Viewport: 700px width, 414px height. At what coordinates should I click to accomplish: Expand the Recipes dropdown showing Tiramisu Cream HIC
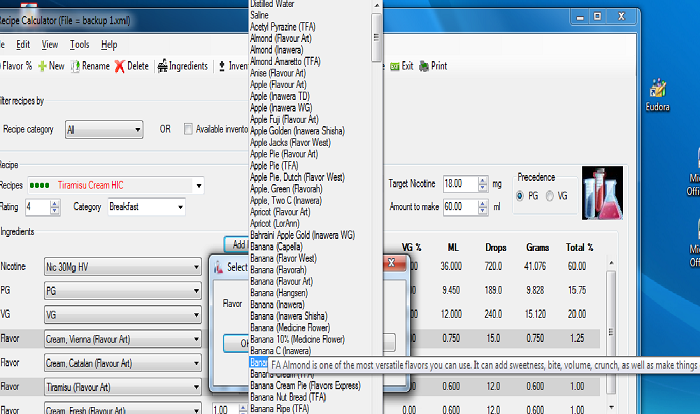[199, 185]
